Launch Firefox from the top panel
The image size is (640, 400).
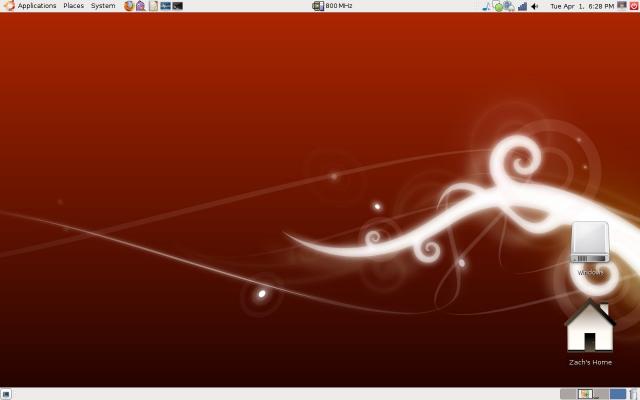point(129,6)
